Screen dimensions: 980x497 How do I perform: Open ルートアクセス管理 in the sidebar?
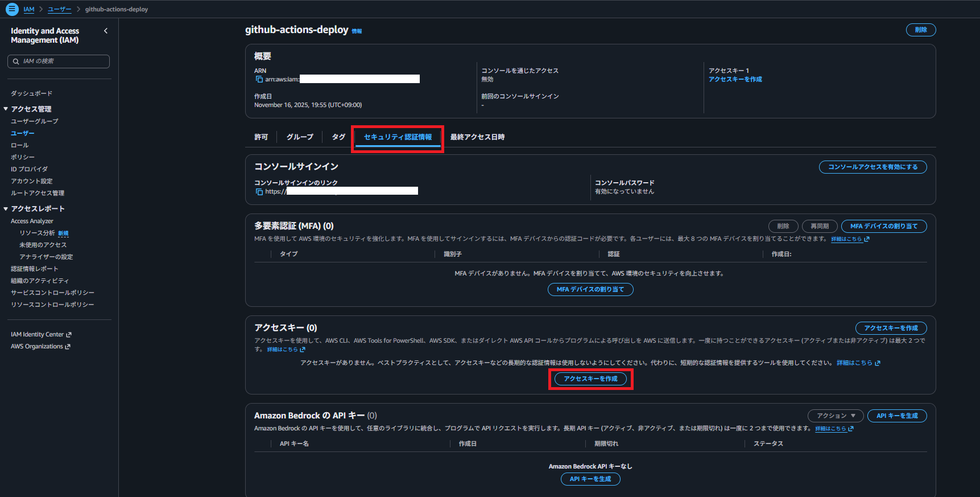point(38,193)
